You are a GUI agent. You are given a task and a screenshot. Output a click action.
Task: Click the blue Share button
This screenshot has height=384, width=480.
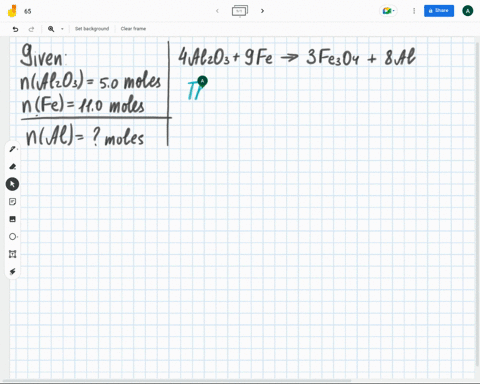coord(439,11)
